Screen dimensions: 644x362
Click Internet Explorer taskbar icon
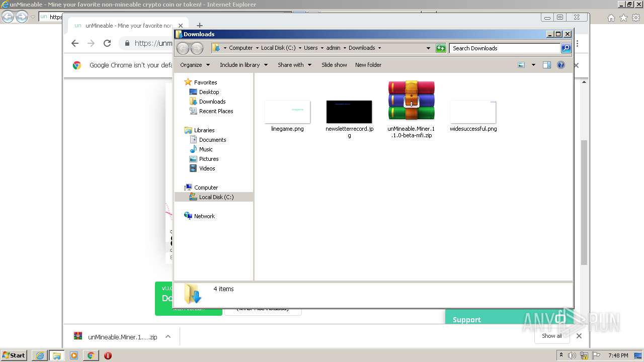(x=40, y=355)
